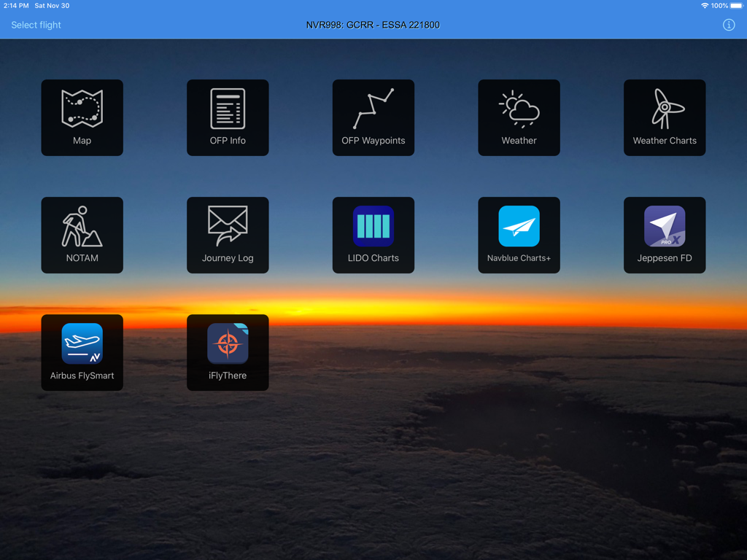Tap the Wi-Fi status icon
This screenshot has width=747, height=560.
pos(705,6)
